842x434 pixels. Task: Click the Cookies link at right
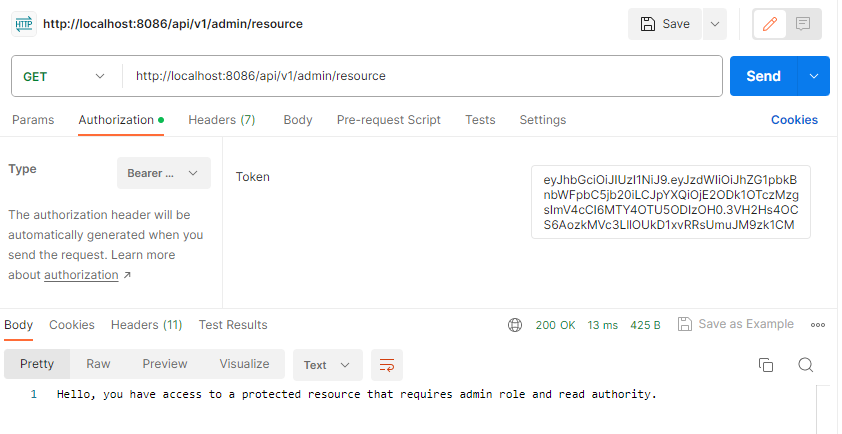click(x=794, y=120)
